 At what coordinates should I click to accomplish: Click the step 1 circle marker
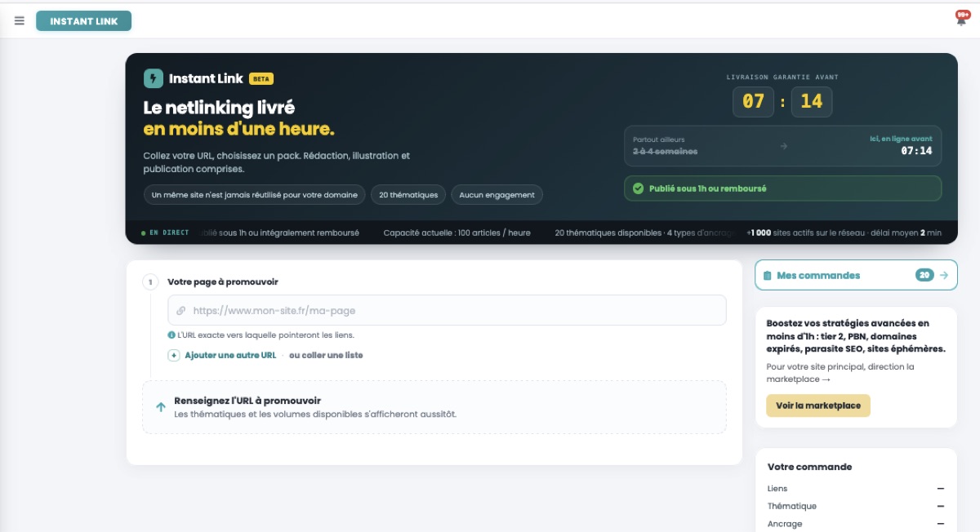150,282
